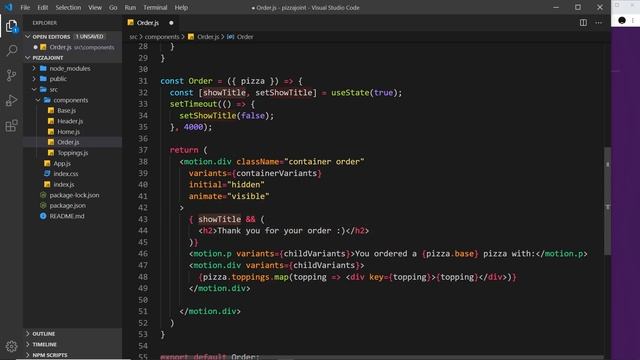The height and width of the screenshot is (360, 640).
Task: Click the package.json file icon
Action: click(x=43, y=205)
